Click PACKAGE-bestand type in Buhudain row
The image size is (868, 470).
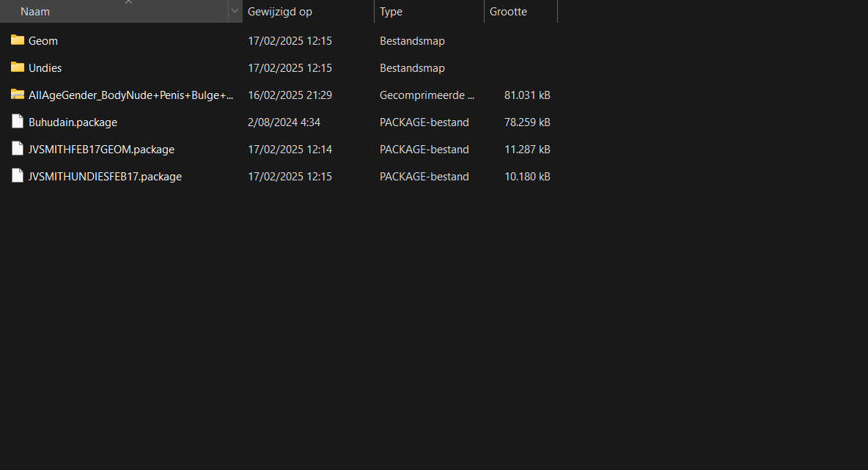point(424,122)
